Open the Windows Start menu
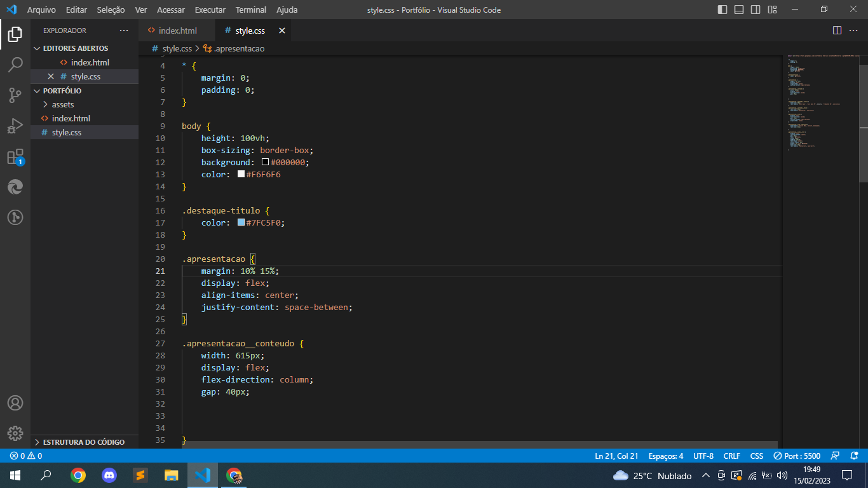This screenshot has height=488, width=868. click(x=15, y=475)
